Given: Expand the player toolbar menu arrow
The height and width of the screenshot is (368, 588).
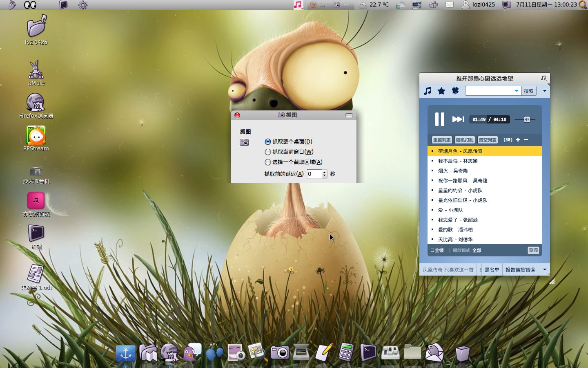Looking at the screenshot, I should 544,91.
